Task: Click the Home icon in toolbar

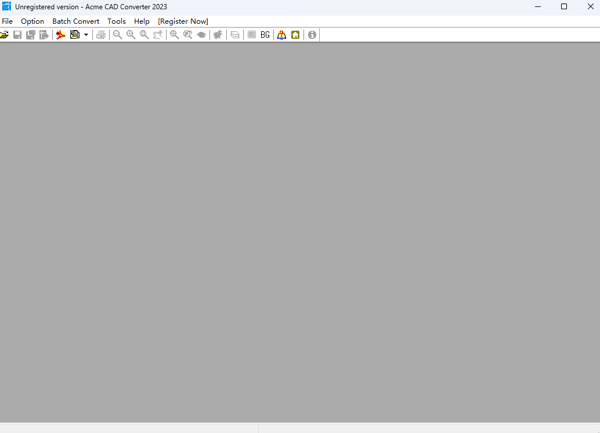Action: pos(296,35)
